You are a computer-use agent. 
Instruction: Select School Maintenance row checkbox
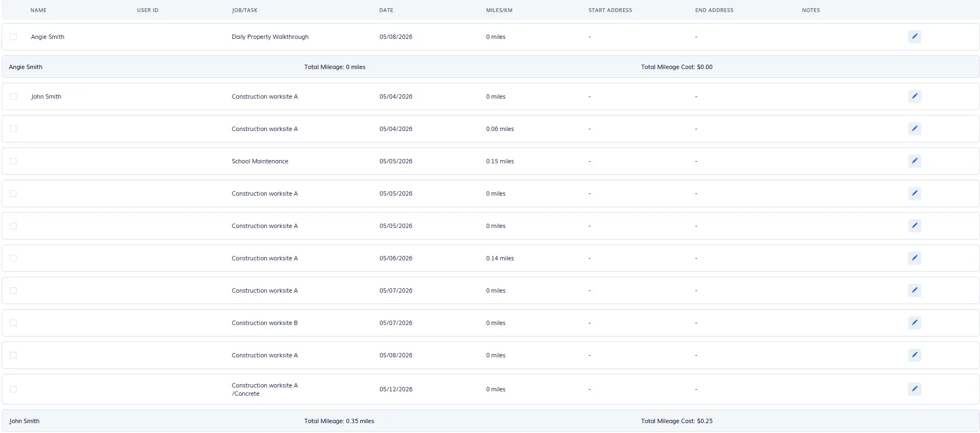pyautogui.click(x=13, y=161)
